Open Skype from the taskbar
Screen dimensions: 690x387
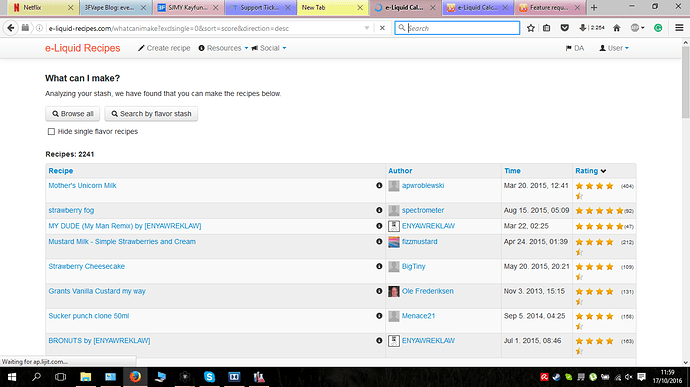pos(209,377)
